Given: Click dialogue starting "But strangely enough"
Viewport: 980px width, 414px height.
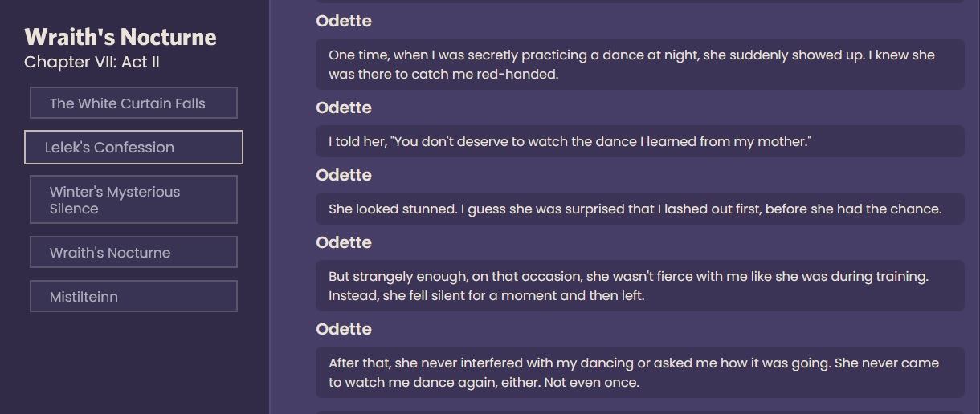Looking at the screenshot, I should [640, 286].
